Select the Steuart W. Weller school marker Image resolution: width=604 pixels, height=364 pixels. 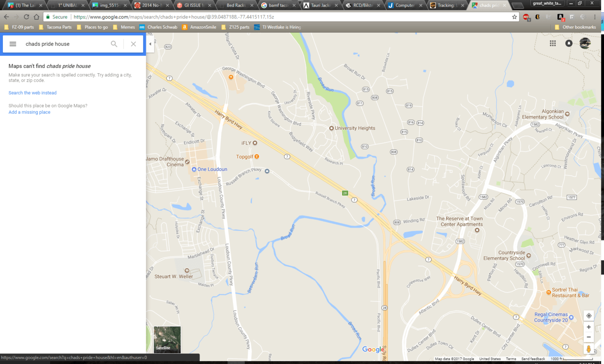[187, 271]
